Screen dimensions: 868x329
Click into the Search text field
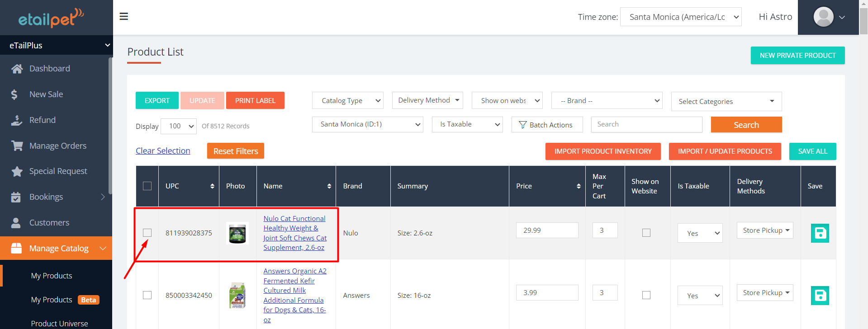click(x=646, y=124)
